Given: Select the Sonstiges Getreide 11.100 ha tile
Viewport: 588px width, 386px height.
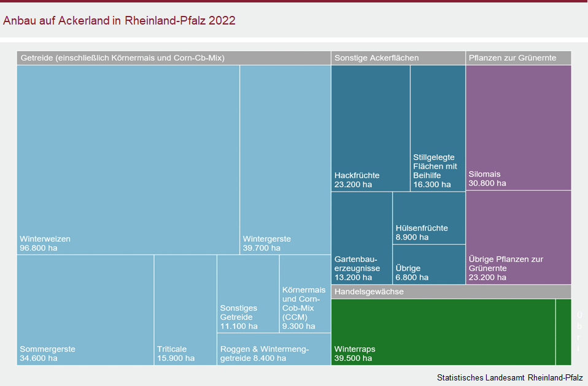Looking at the screenshot, I should 248,294.
